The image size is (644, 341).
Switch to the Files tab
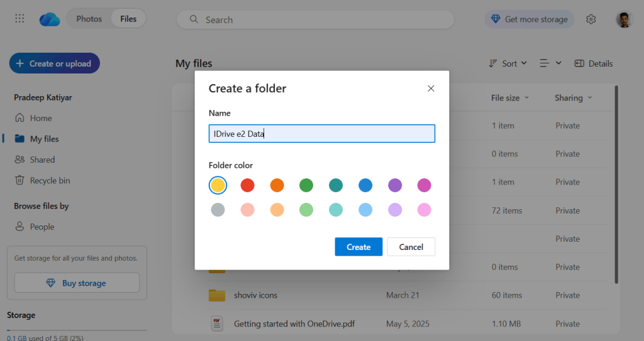pos(128,19)
